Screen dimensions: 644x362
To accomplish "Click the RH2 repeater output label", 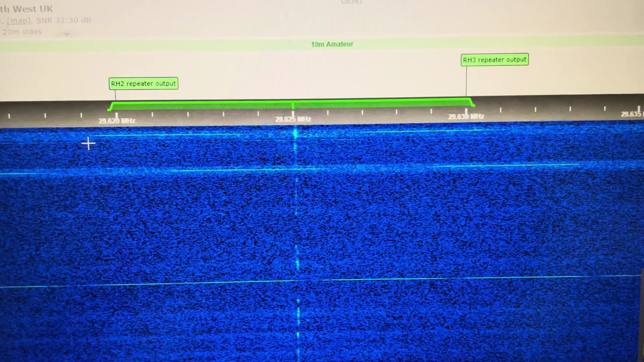I will 143,83.
